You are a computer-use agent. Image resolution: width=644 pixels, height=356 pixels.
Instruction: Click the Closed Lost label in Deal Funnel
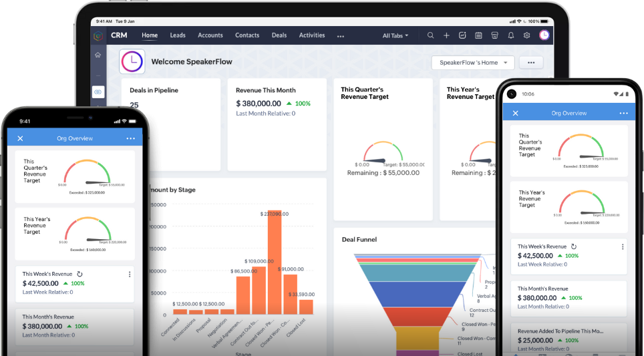click(x=470, y=353)
